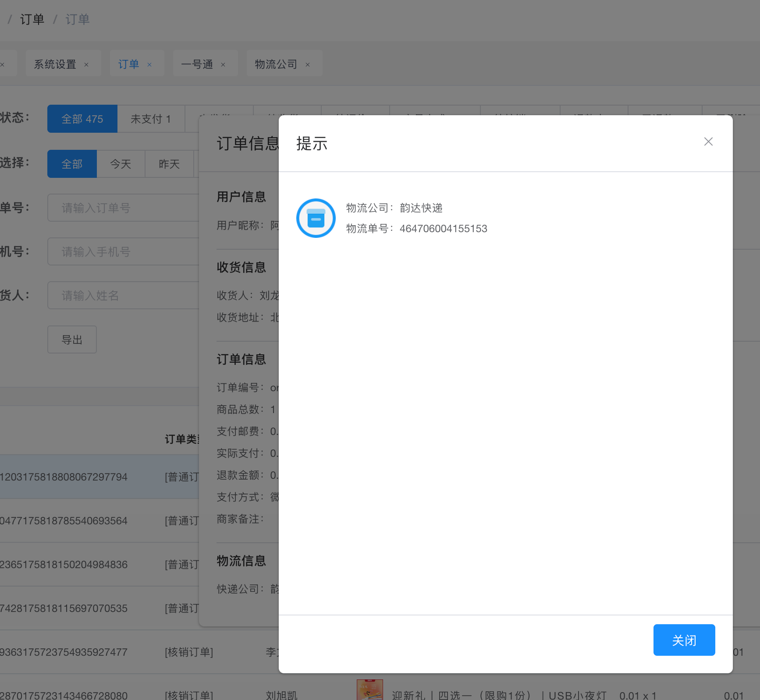Click the product thumbnail for 迎新礼 order
Image resolution: width=760 pixels, height=700 pixels.
370,690
